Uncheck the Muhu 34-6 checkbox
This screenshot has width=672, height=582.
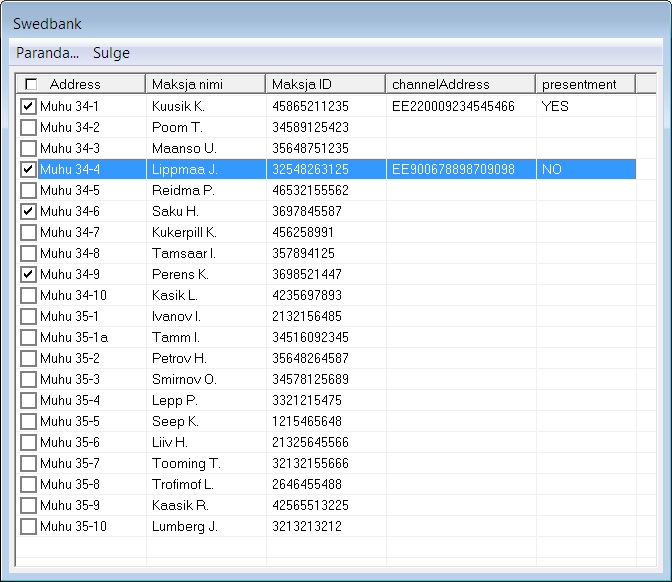28,211
